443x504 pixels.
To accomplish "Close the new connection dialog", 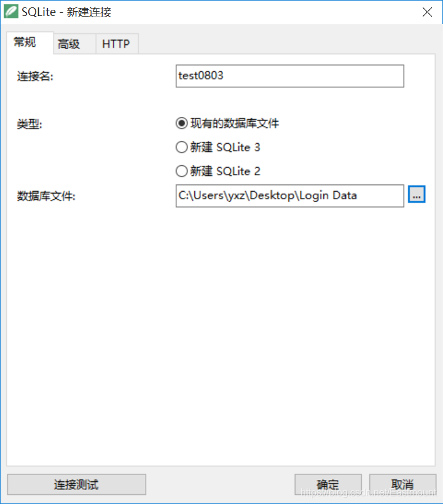I will pyautogui.click(x=427, y=12).
